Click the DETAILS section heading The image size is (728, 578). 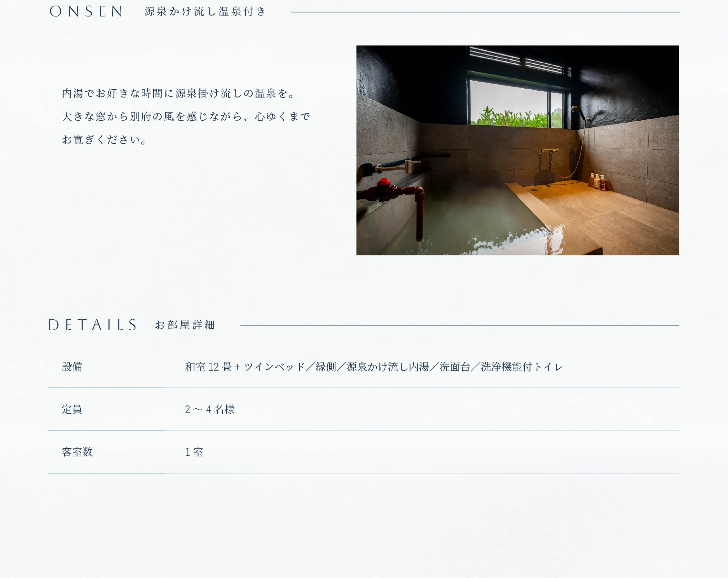[93, 325]
